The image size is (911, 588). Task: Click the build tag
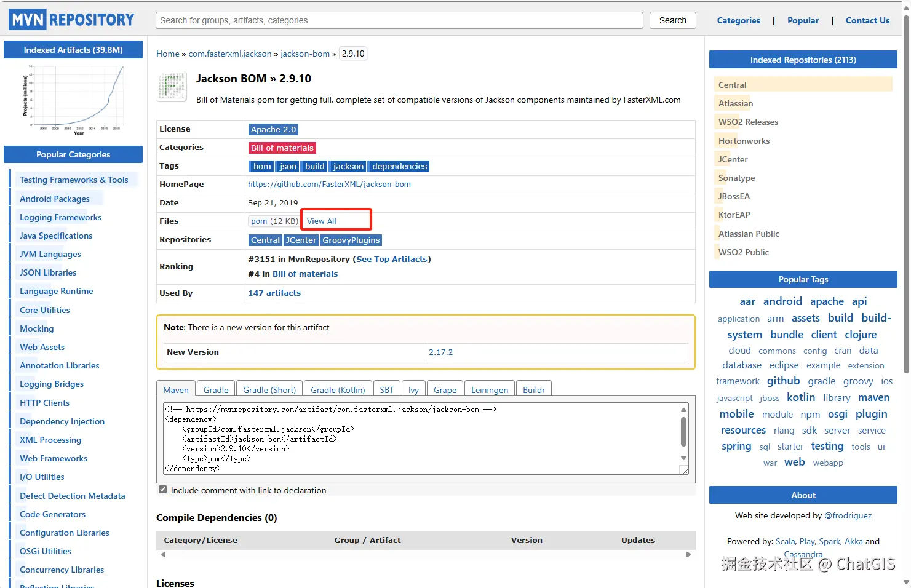click(x=314, y=166)
